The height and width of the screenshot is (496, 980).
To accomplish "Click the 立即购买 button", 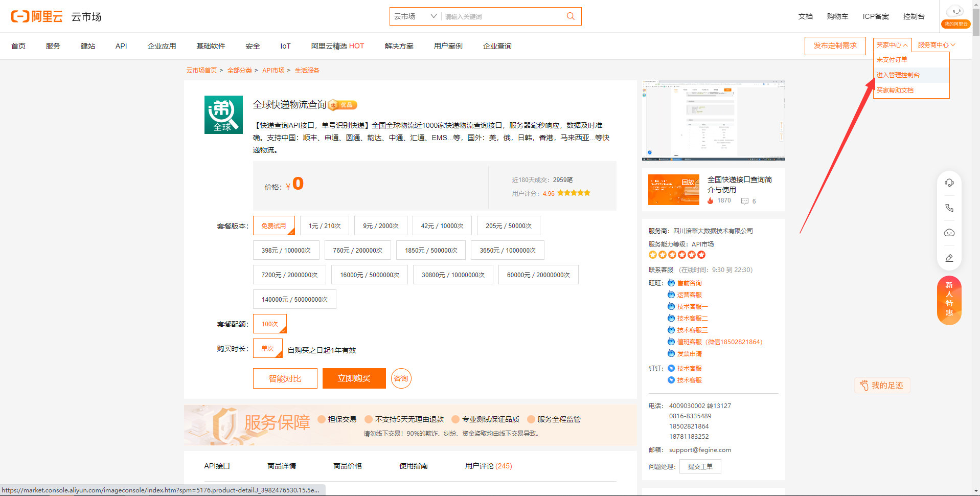I will (x=354, y=378).
